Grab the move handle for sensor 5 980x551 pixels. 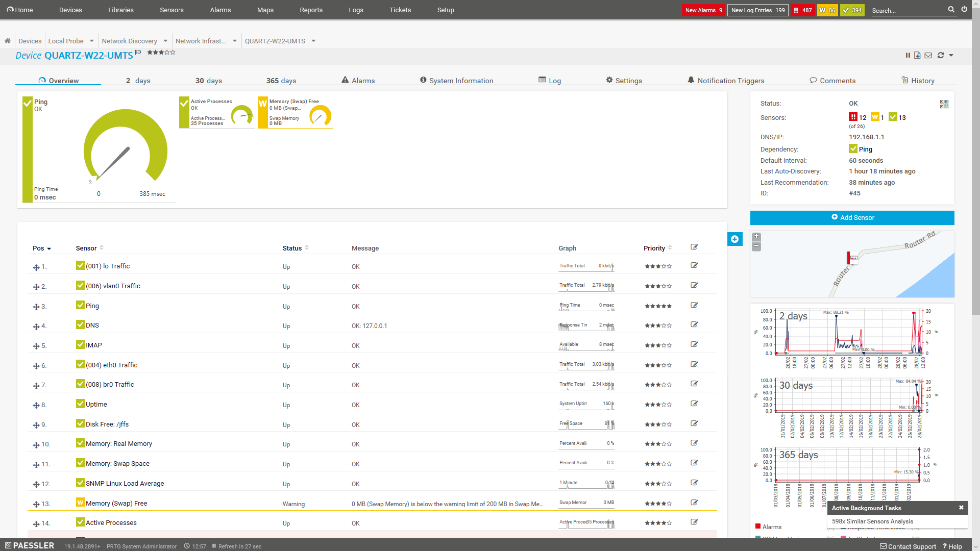(x=36, y=346)
